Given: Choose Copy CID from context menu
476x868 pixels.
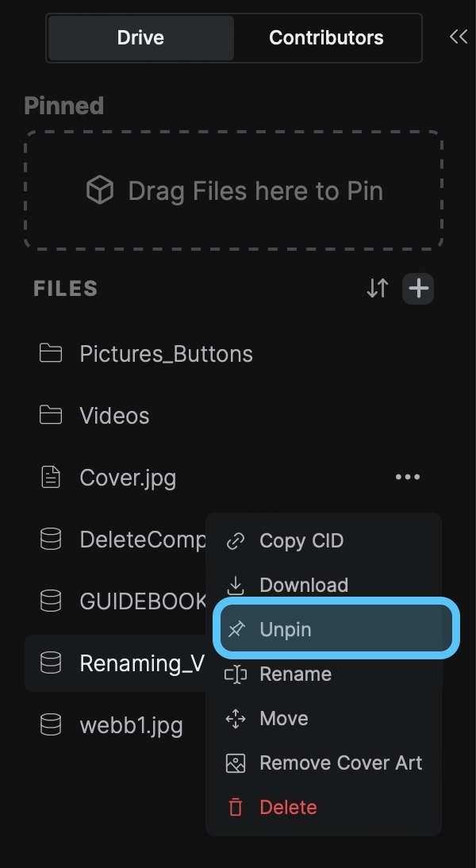Looking at the screenshot, I should click(301, 541).
